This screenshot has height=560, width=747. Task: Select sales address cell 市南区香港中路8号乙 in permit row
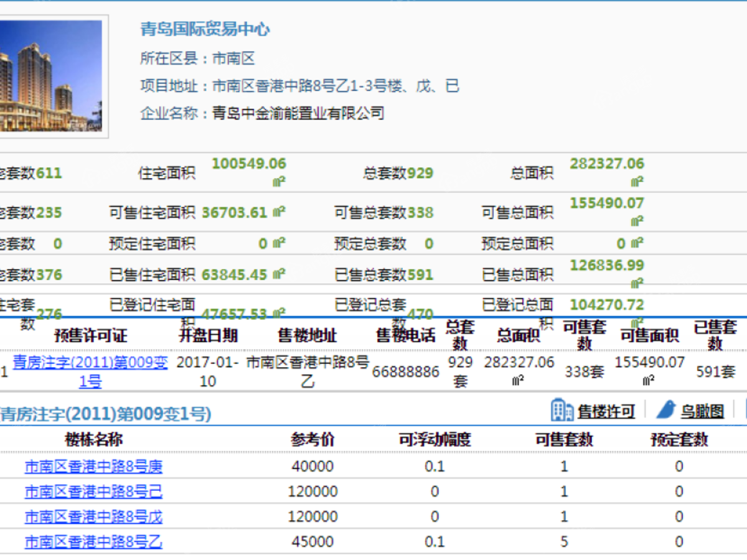(x=308, y=371)
